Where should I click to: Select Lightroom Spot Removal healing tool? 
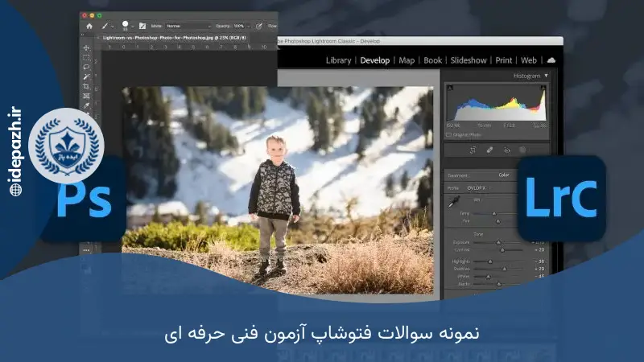pos(489,150)
